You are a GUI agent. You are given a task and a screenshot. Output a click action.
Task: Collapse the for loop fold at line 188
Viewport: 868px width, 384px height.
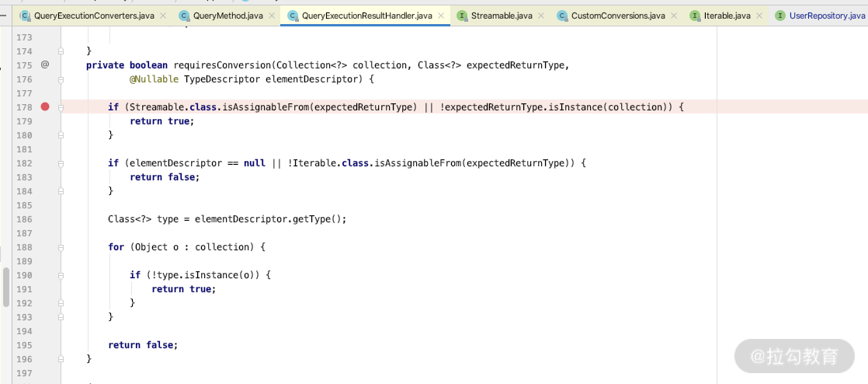61,247
